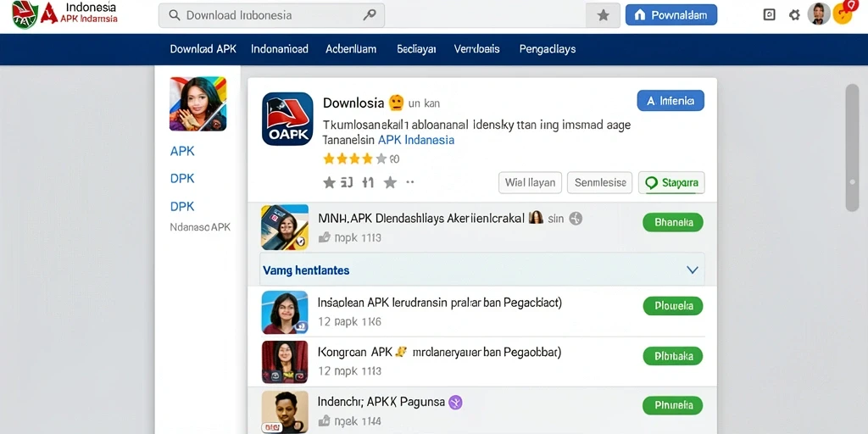Click the emoji face next to Downlosia

point(396,103)
